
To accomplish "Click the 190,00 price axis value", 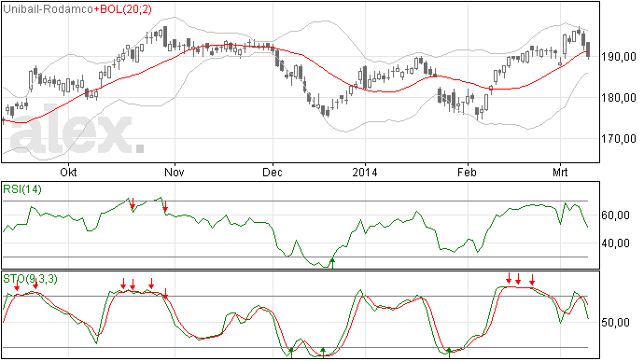I will [619, 57].
